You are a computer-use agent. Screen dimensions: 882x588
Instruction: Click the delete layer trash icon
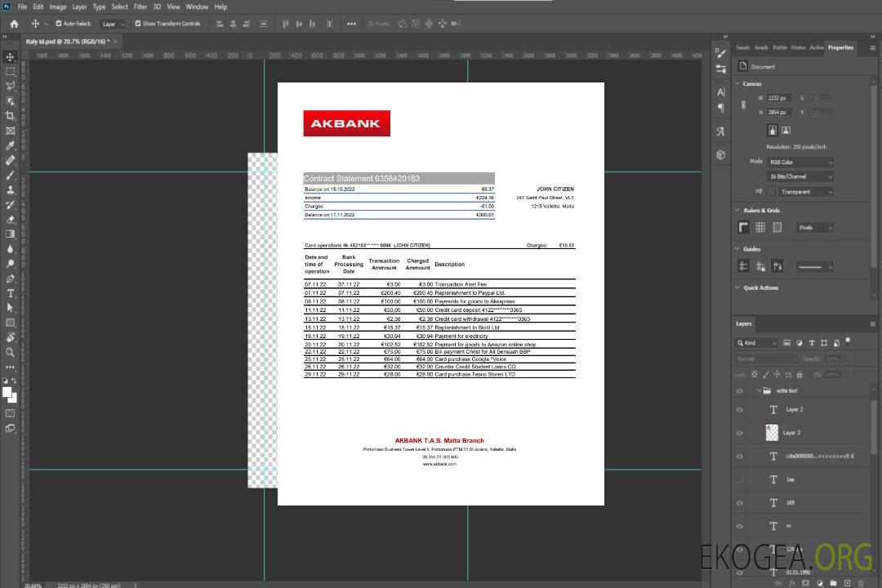click(861, 583)
